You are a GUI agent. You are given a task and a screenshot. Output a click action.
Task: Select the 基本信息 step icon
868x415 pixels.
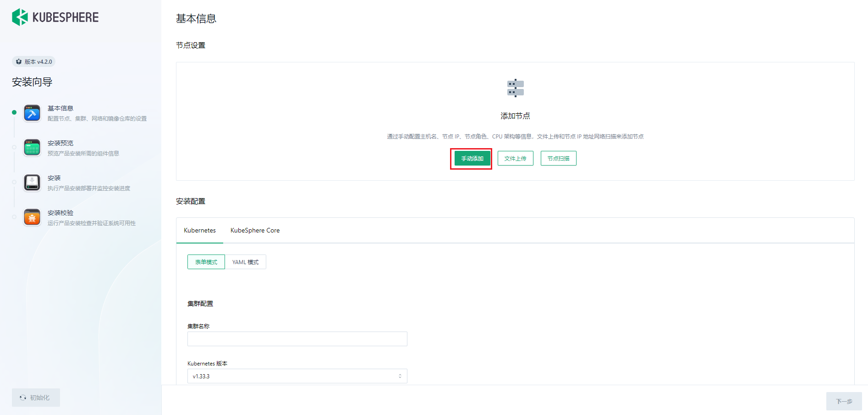(x=32, y=113)
